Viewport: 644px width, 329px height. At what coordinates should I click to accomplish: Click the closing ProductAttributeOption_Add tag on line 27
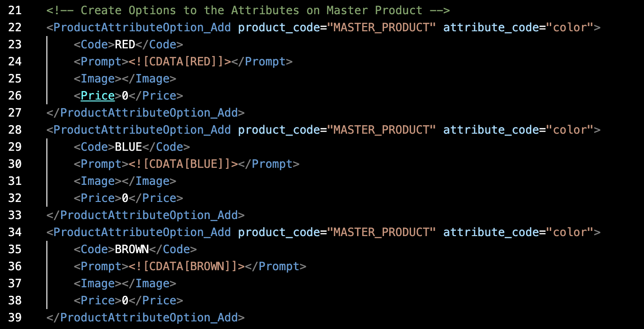(145, 113)
